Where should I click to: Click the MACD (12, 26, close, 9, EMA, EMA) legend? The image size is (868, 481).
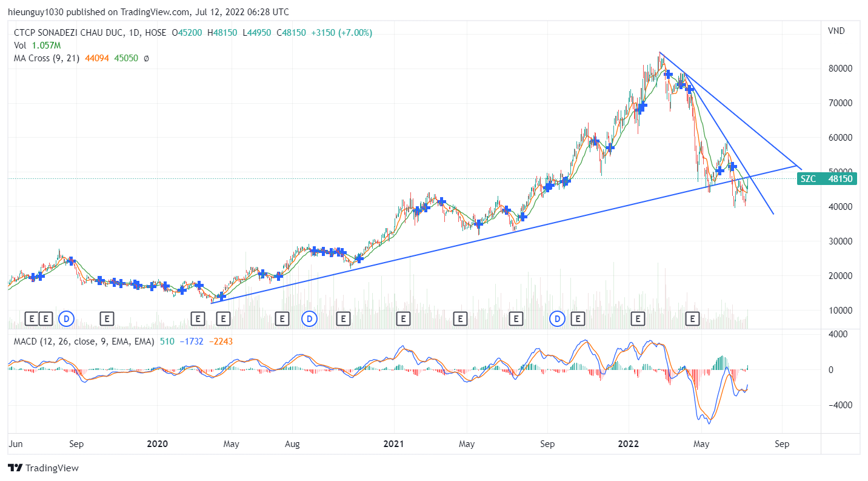(x=84, y=341)
